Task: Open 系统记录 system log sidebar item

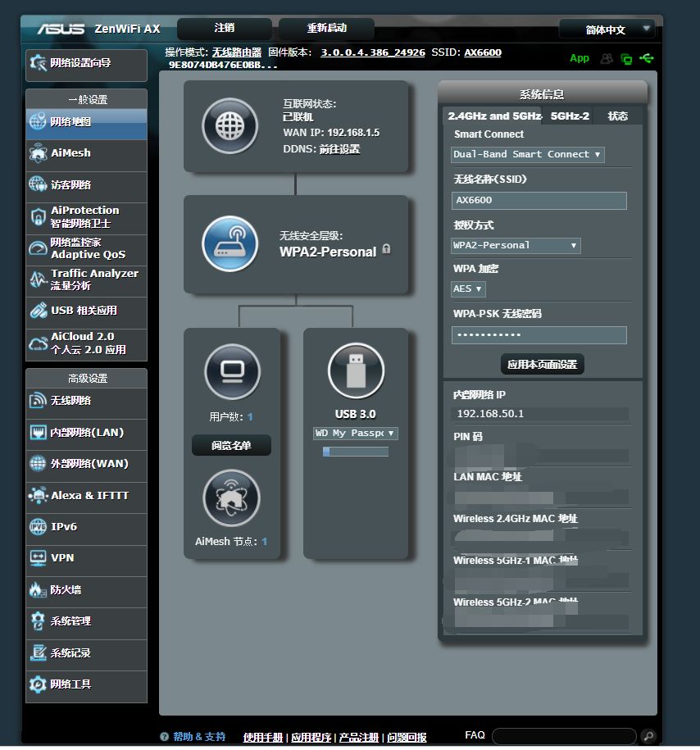Action: (x=87, y=653)
